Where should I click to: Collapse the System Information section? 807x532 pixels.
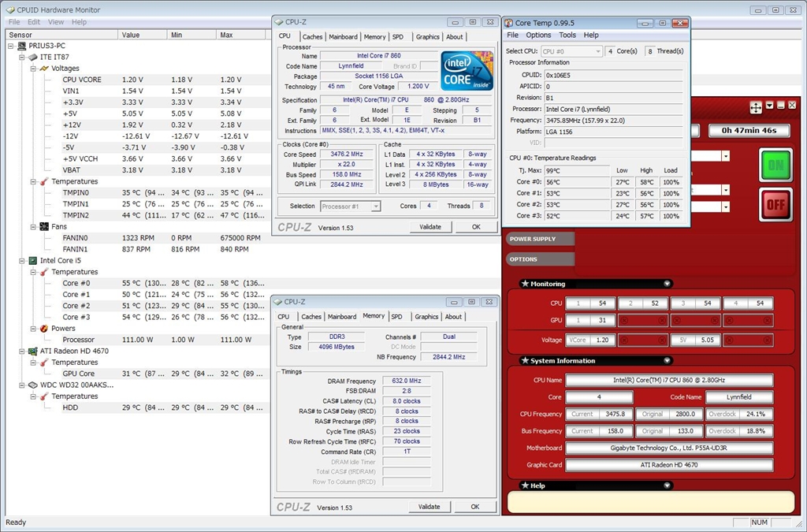pyautogui.click(x=667, y=361)
